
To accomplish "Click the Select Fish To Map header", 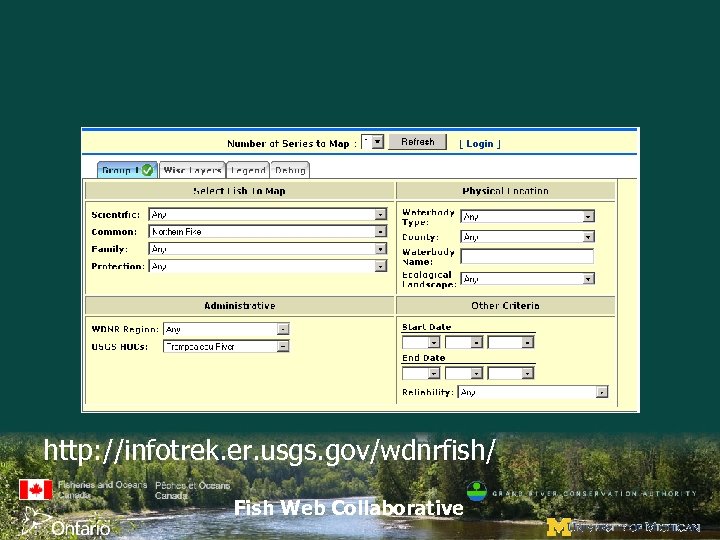I will [x=240, y=191].
